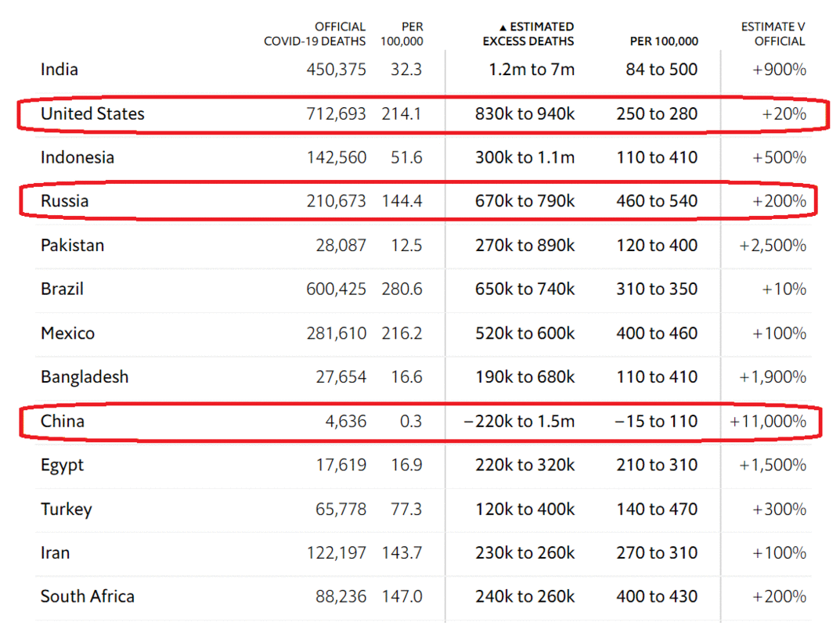Select the China country name
Viewport: 840px width, 633px height.
point(63,421)
